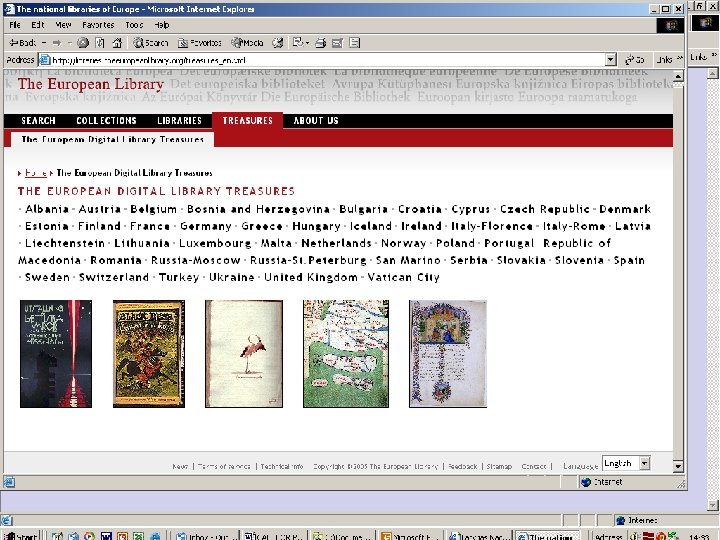Viewport: 720px width, 540px height.
Task: Open the Favorites menu
Action: tap(98, 25)
